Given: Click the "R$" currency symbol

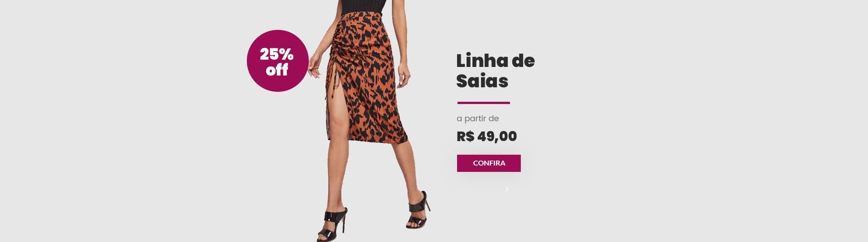Looking at the screenshot, I should pyautogui.click(x=465, y=136).
